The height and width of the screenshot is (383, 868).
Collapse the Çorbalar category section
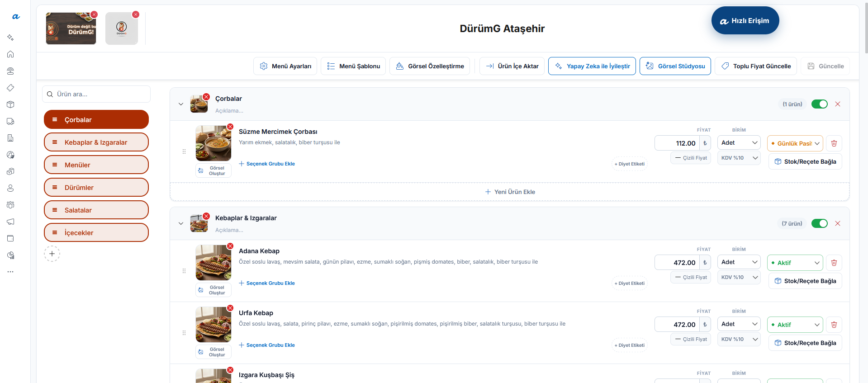point(181,104)
